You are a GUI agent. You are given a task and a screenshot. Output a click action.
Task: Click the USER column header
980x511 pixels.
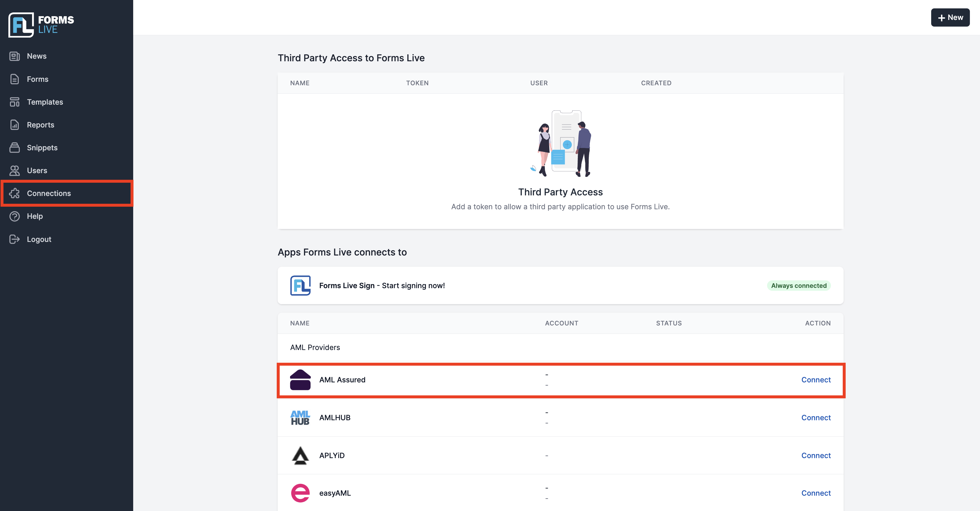539,83
